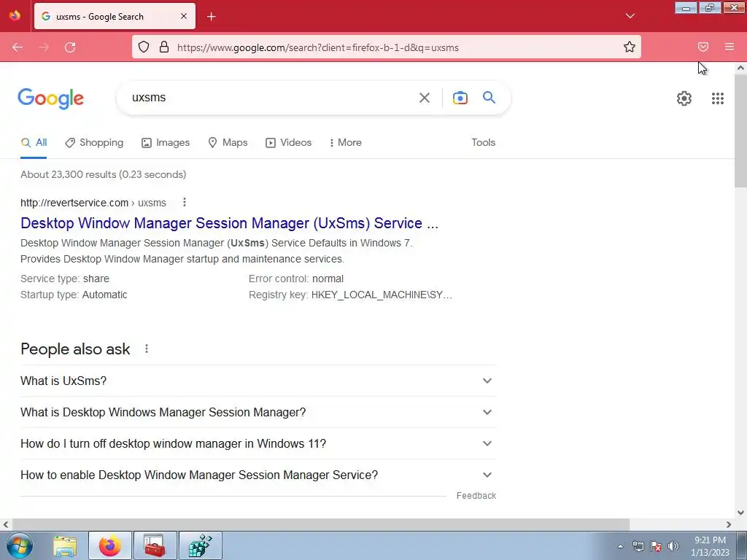Image resolution: width=747 pixels, height=560 pixels.
Task: Click the 'Registry key: HKEY_LOCAL_MACHINE' text
Action: click(350, 295)
